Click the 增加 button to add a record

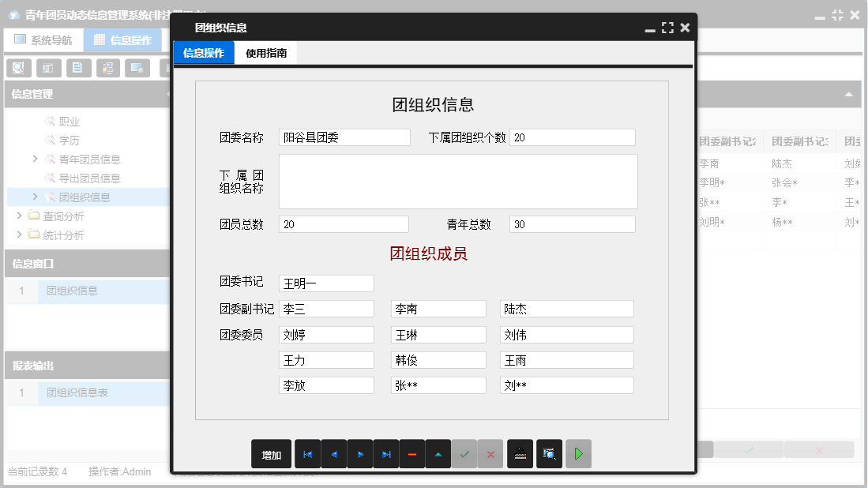271,454
